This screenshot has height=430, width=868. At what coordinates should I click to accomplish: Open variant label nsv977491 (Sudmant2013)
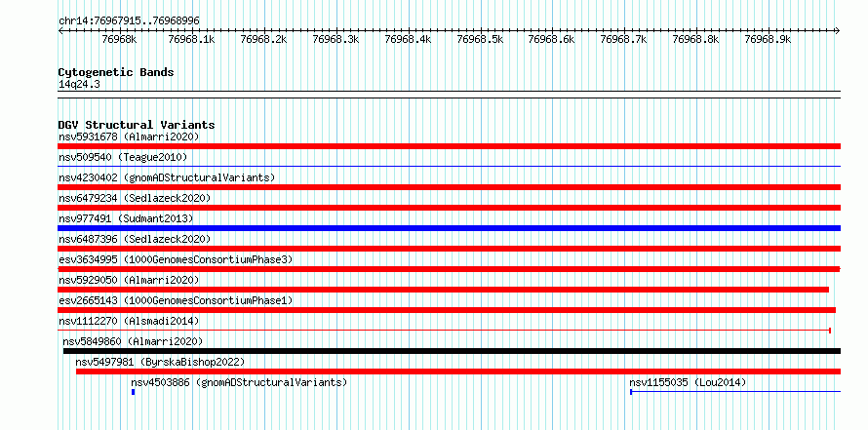(126, 218)
